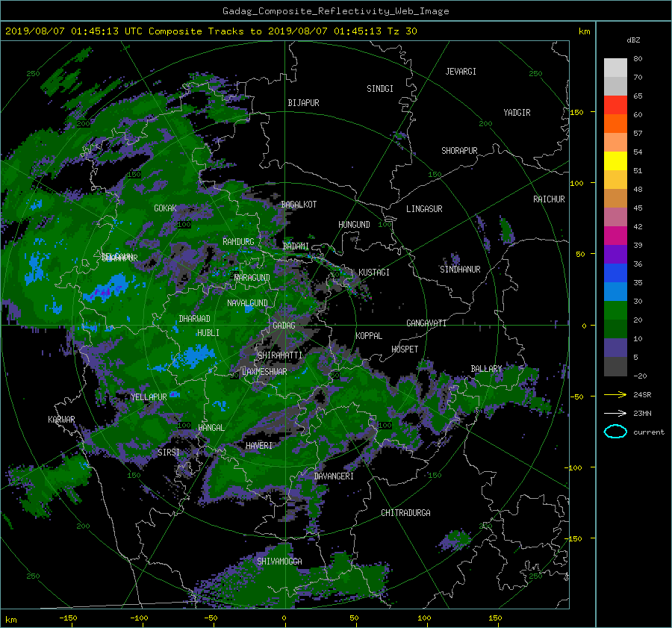
Task: Click the RAICHUR label
Action: click(549, 199)
